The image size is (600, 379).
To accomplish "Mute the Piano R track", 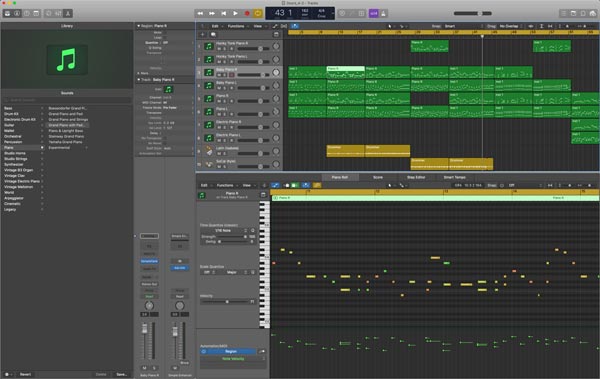I will pyautogui.click(x=219, y=101).
